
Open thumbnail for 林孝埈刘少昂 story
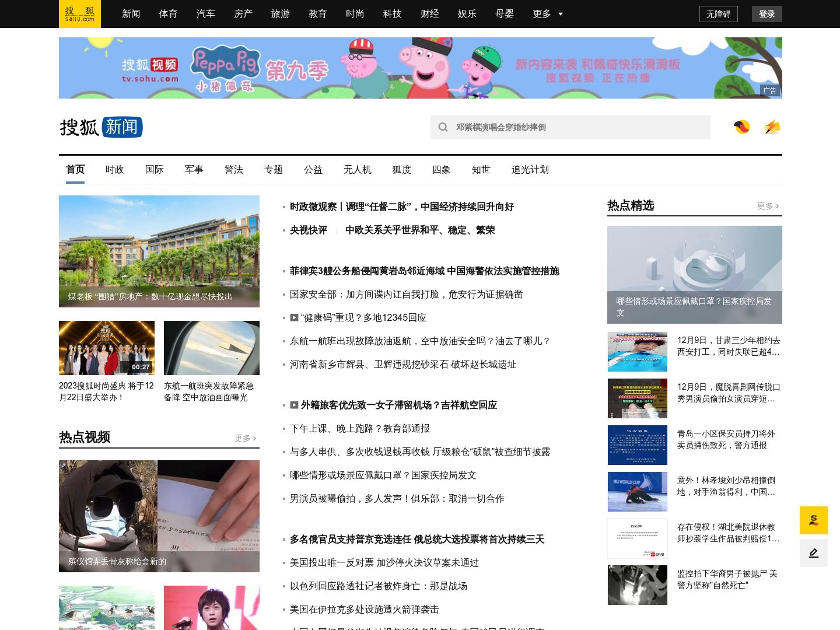pyautogui.click(x=638, y=492)
